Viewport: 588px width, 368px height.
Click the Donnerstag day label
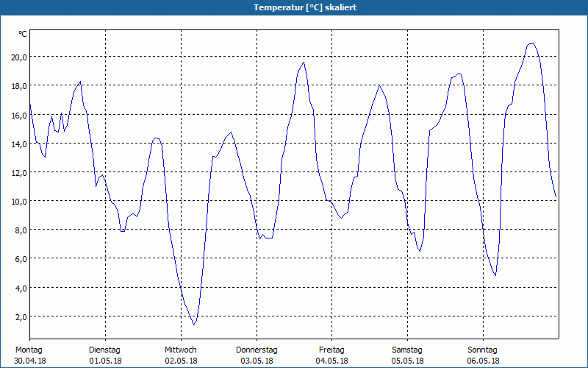[257, 350]
